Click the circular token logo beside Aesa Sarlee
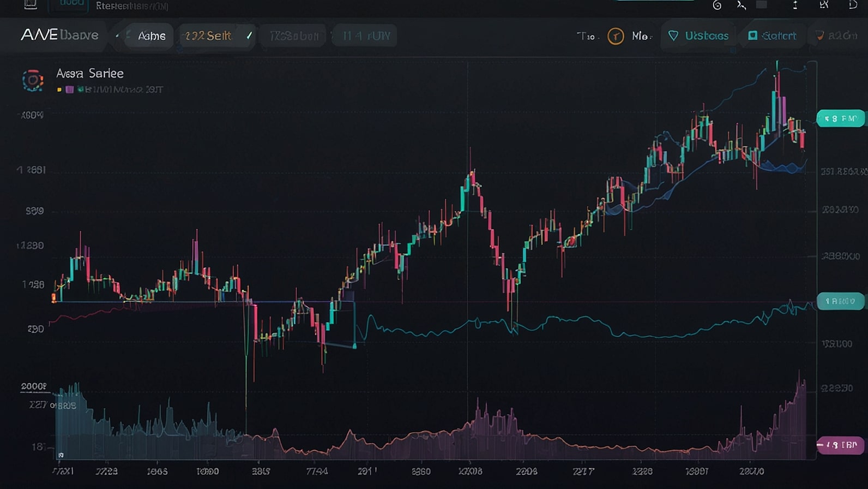 pos(33,80)
